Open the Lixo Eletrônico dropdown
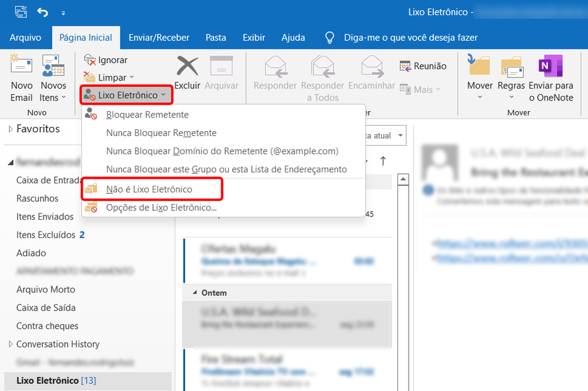Screen dimensions: 588x391 126,94
